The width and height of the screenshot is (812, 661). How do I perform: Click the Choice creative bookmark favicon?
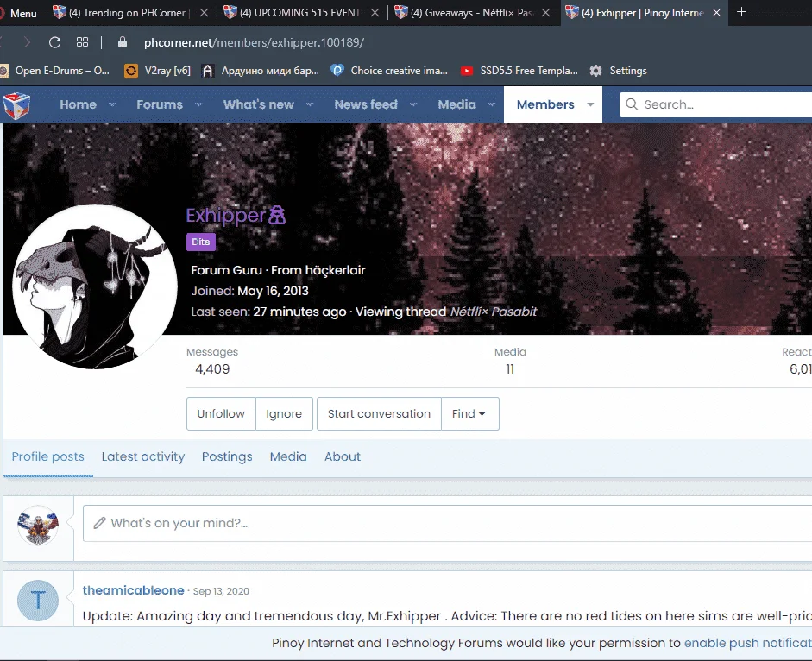[x=337, y=70]
